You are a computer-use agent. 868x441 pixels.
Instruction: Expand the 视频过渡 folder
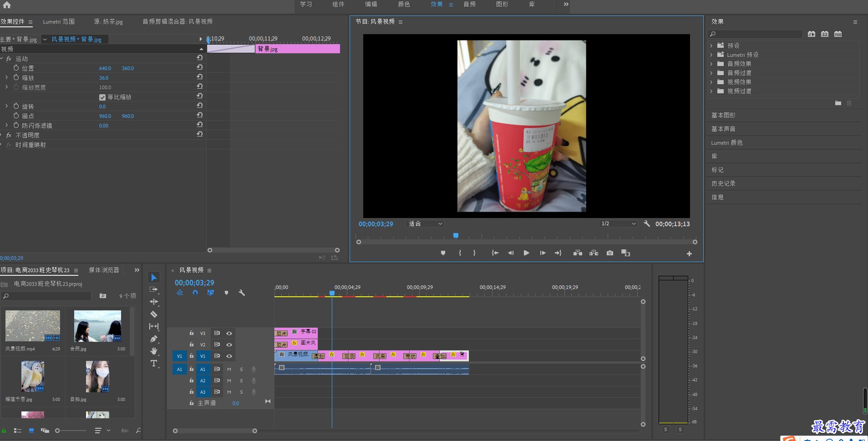pyautogui.click(x=711, y=91)
